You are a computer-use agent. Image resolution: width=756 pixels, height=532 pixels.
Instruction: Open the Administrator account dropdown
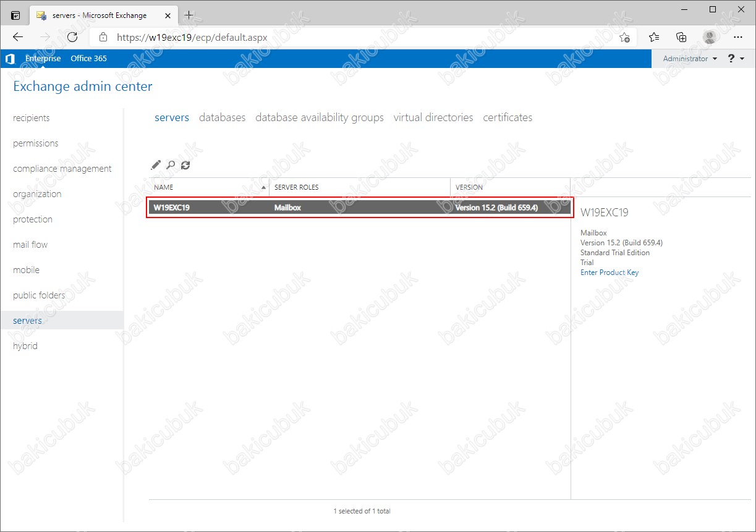pos(690,59)
